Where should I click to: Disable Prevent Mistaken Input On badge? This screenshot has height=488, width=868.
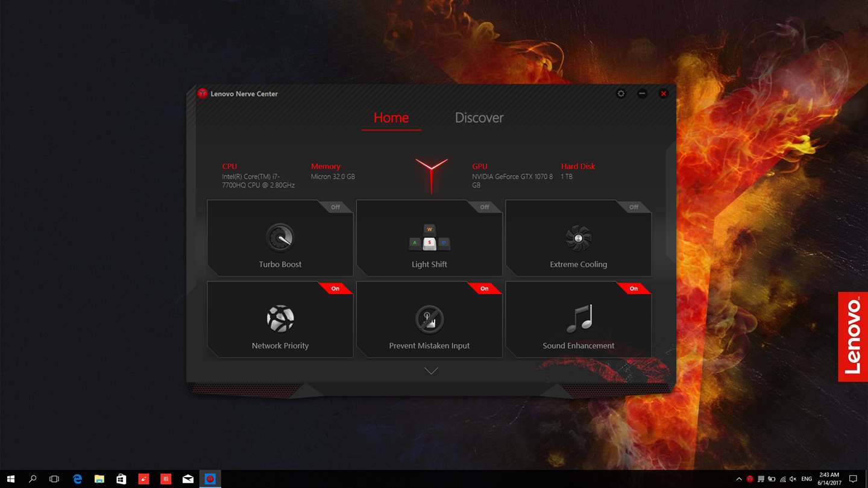pyautogui.click(x=485, y=288)
